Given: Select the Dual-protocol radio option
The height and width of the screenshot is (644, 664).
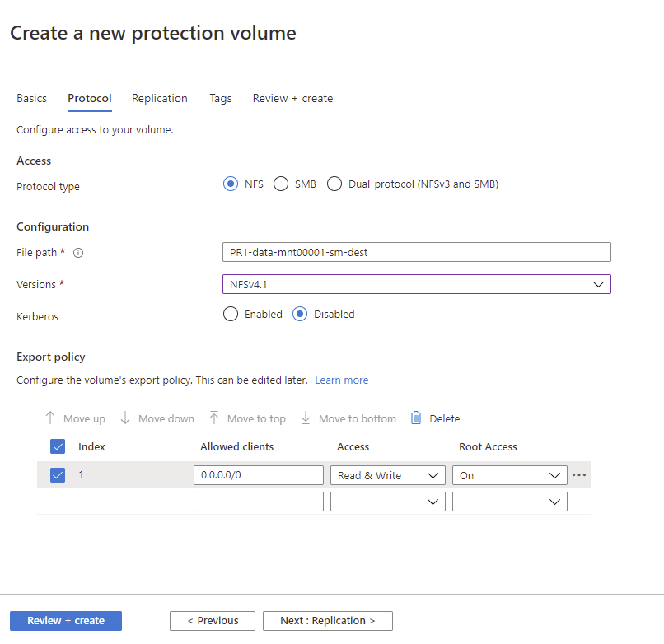Looking at the screenshot, I should [x=334, y=184].
